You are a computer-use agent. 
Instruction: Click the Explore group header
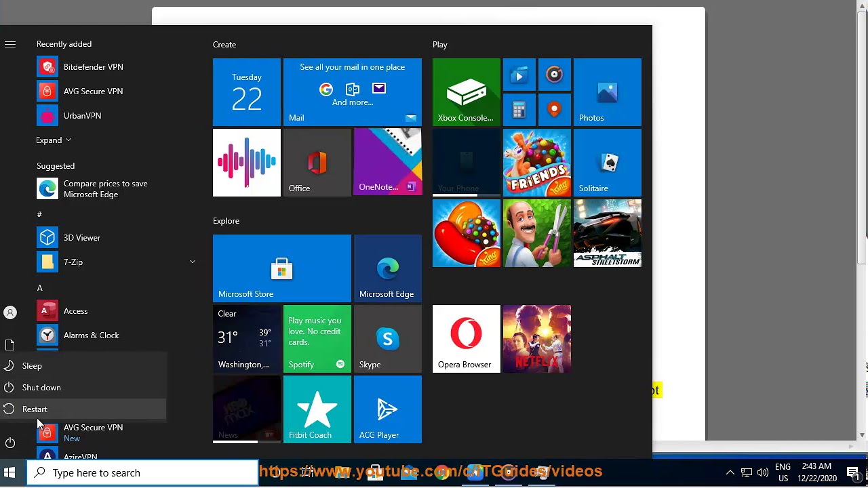tap(226, 221)
